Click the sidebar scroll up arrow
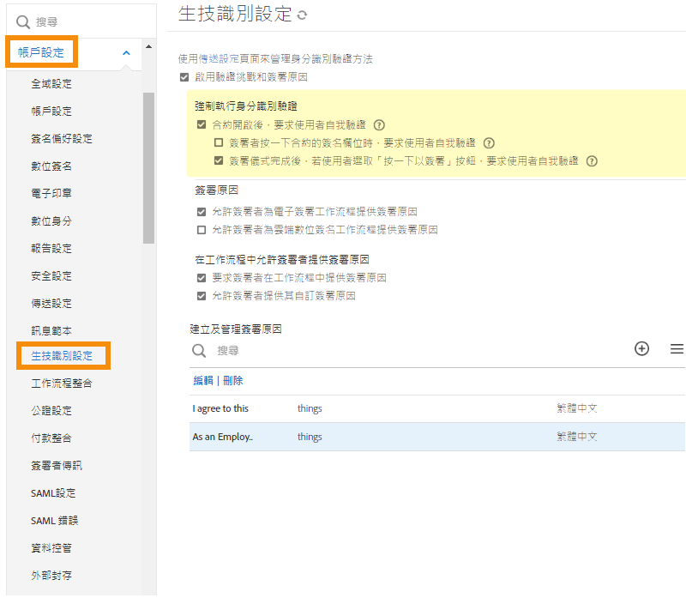This screenshot has height=616, width=686. coord(149,46)
